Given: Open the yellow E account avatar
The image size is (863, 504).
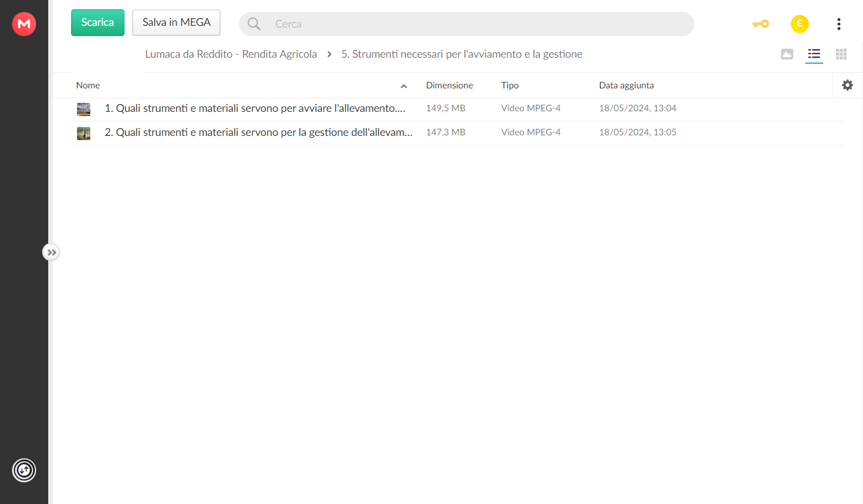Looking at the screenshot, I should 800,24.
